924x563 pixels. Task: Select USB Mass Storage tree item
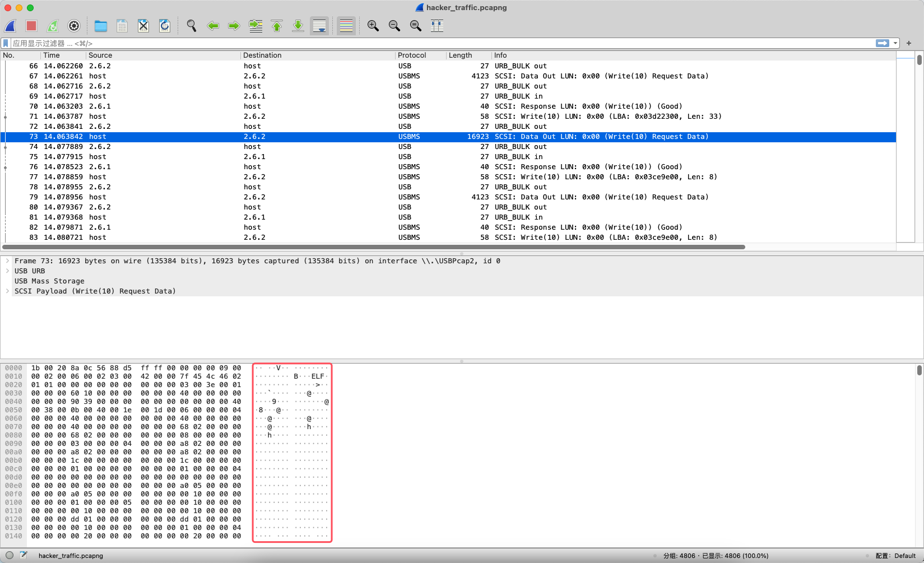click(x=49, y=281)
